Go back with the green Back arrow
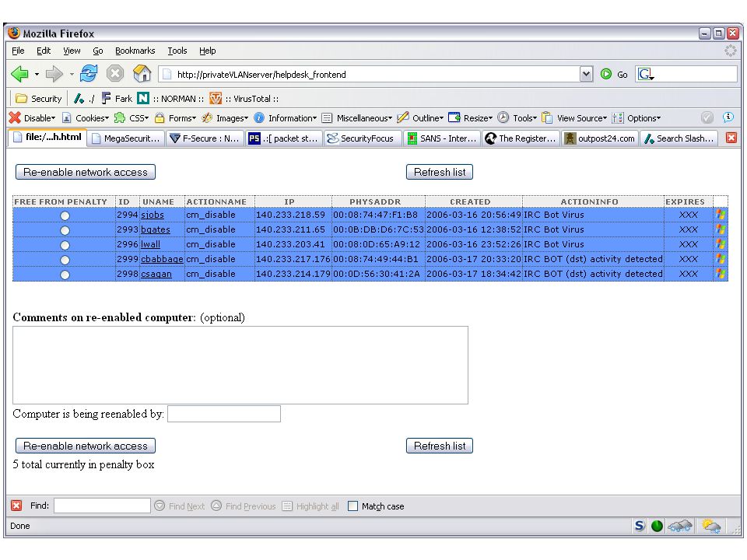Screen dimensions: 747x560 click(19, 74)
